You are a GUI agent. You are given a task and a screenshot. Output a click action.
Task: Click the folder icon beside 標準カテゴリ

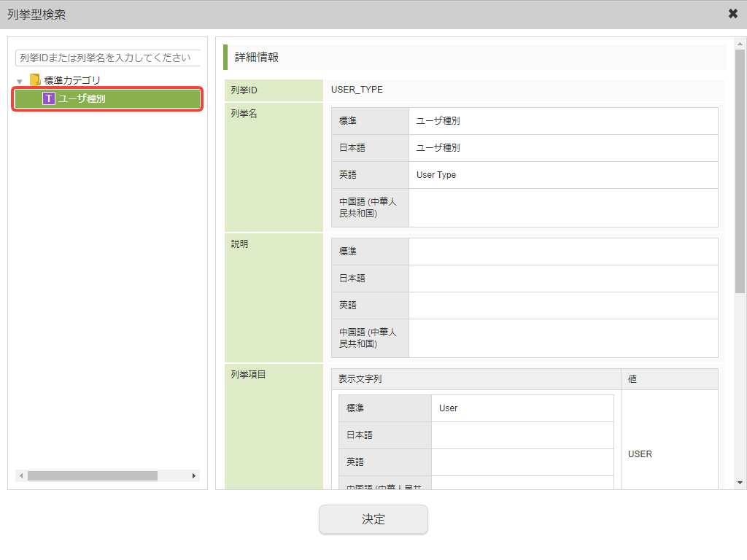35,80
